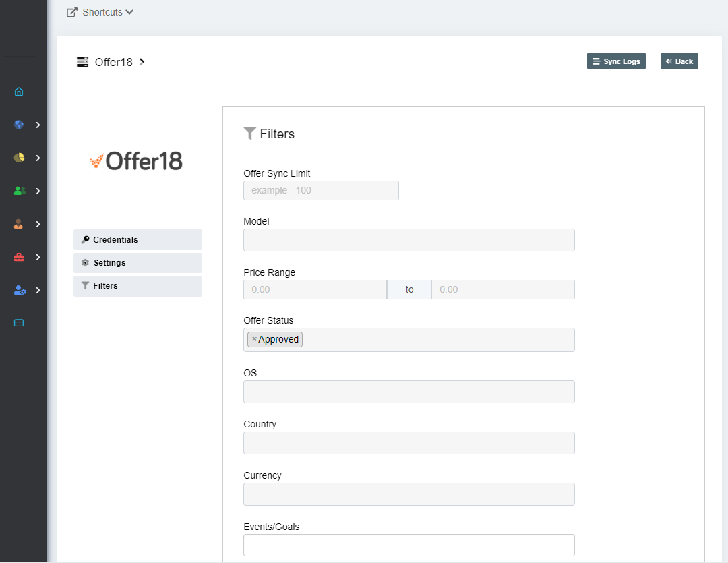This screenshot has height=563, width=728.
Task: Expand the Shortcuts dropdown
Action: point(100,12)
